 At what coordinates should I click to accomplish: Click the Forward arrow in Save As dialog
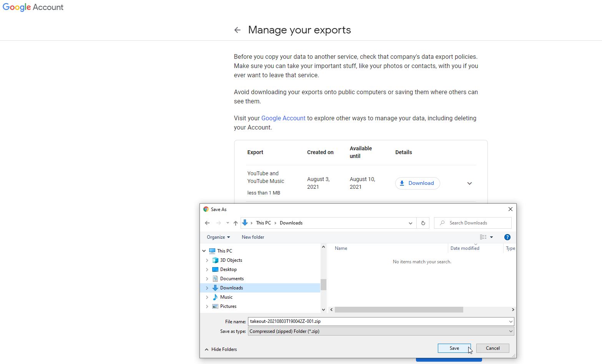[x=219, y=223]
